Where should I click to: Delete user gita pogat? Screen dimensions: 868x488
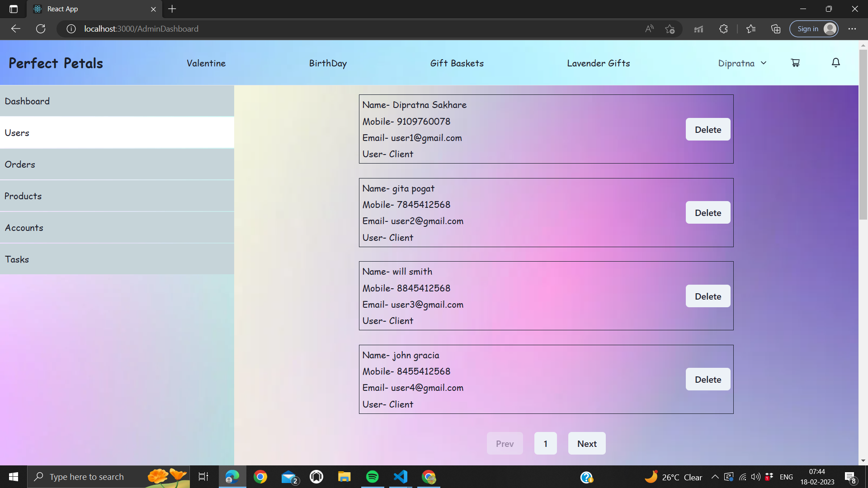(x=708, y=213)
